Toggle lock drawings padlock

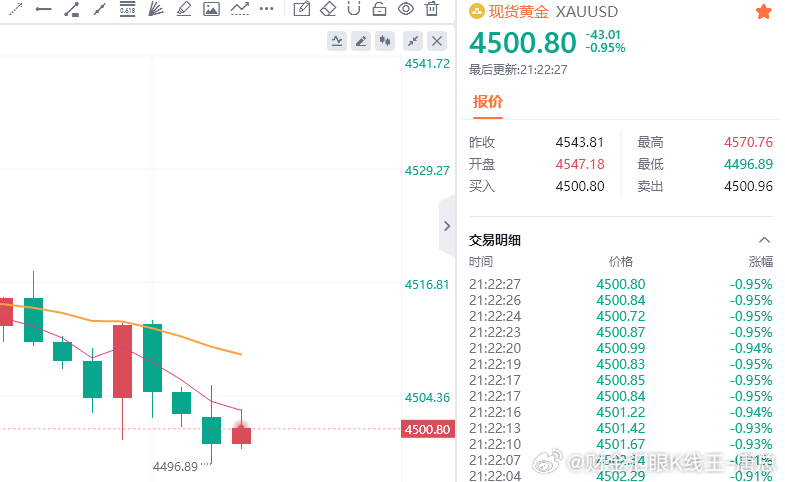(x=379, y=9)
